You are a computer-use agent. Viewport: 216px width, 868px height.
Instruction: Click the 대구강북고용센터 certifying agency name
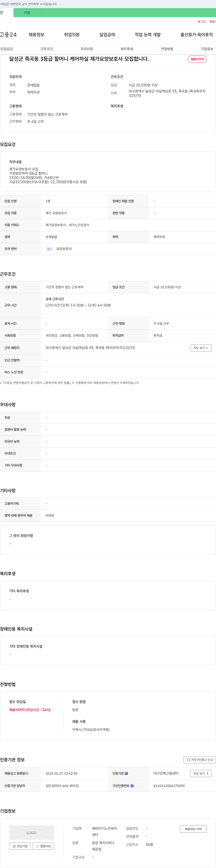[x=166, y=773]
